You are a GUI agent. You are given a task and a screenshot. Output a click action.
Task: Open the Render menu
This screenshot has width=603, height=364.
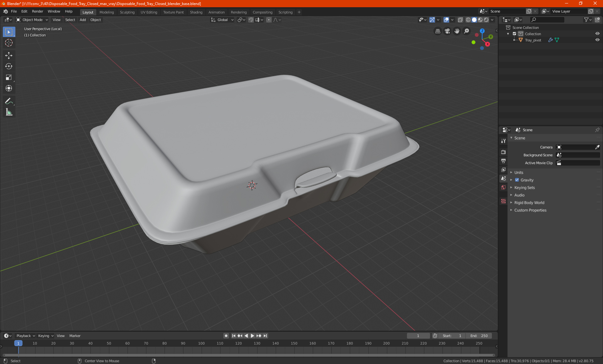[x=37, y=11]
